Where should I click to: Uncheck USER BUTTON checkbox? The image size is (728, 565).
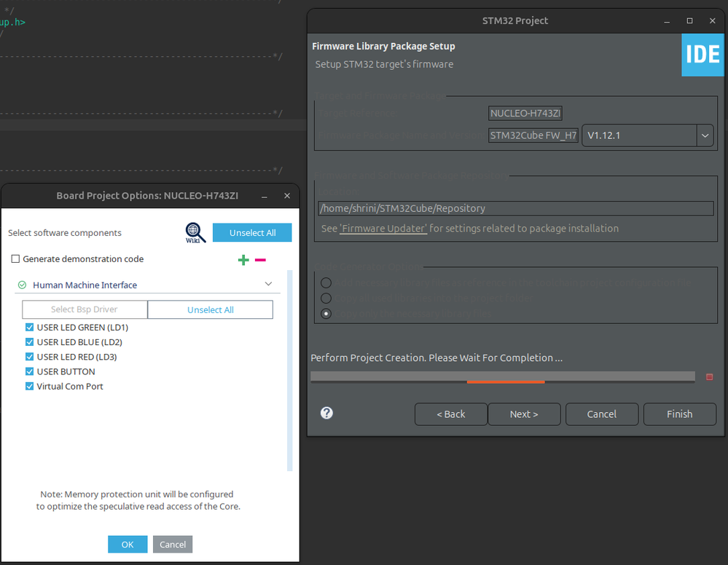29,371
